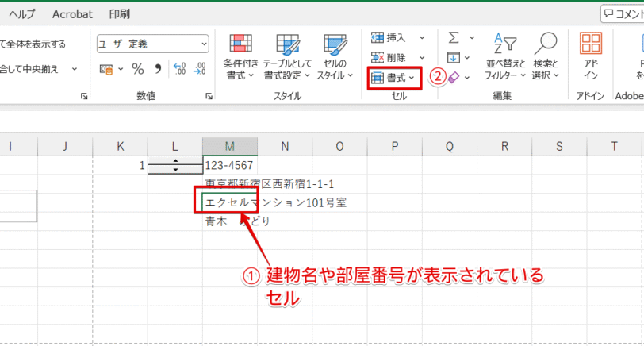Expand the accounting format dropdown arrow
This screenshot has height=346, width=644.
click(121, 69)
